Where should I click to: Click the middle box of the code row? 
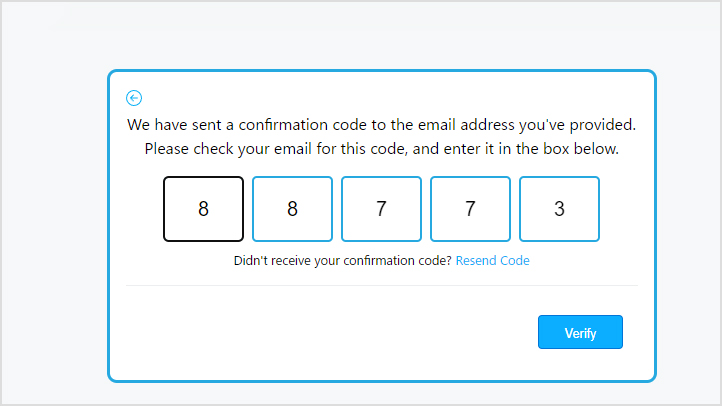point(381,209)
